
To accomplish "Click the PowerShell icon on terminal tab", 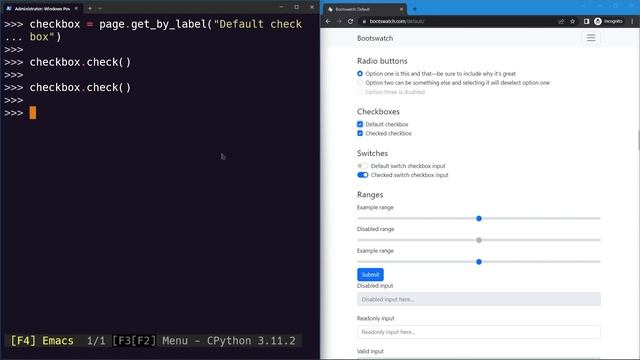I will tap(9, 9).
